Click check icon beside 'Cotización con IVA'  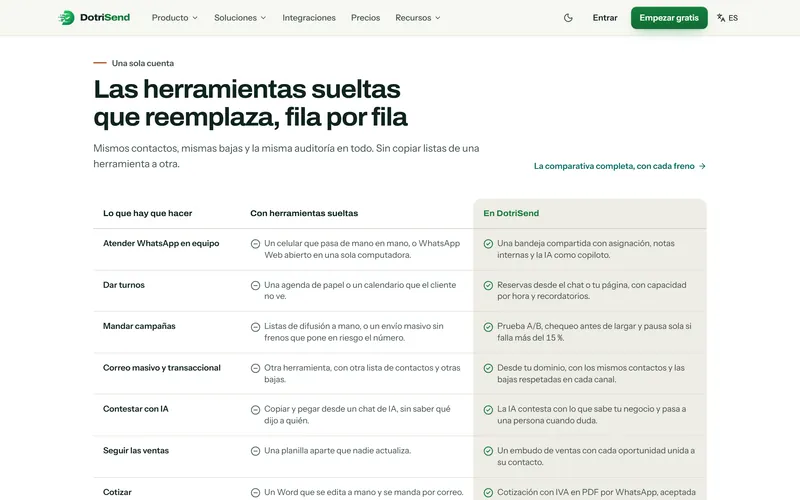pyautogui.click(x=488, y=492)
